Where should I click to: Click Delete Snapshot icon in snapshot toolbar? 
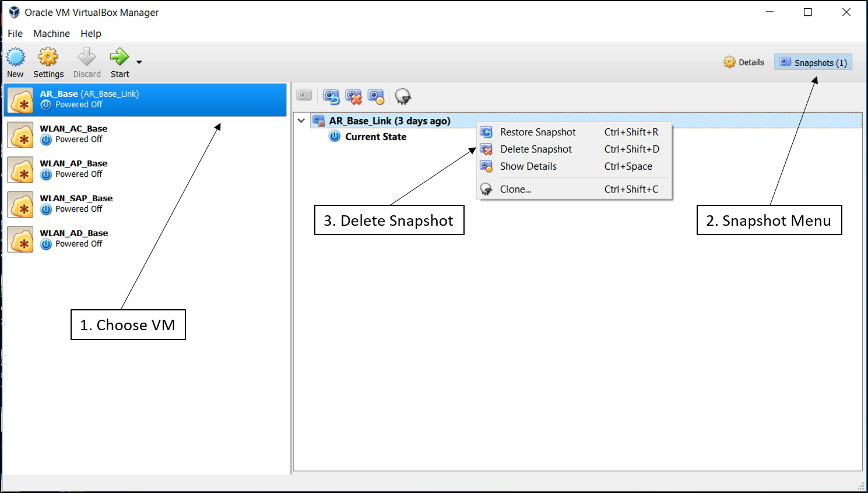click(x=353, y=96)
